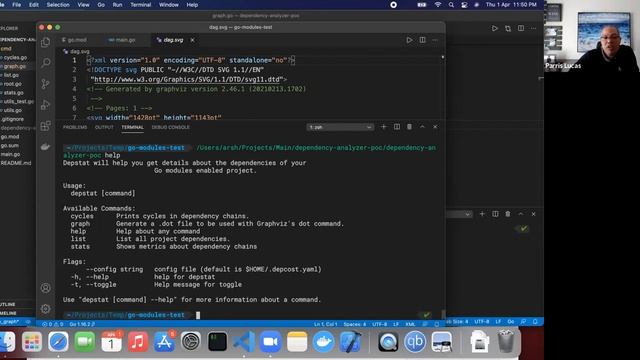Viewport: 640px width, 360px height.
Task: Open the Extensions view in the activity bar
Action: click(x=46, y=126)
